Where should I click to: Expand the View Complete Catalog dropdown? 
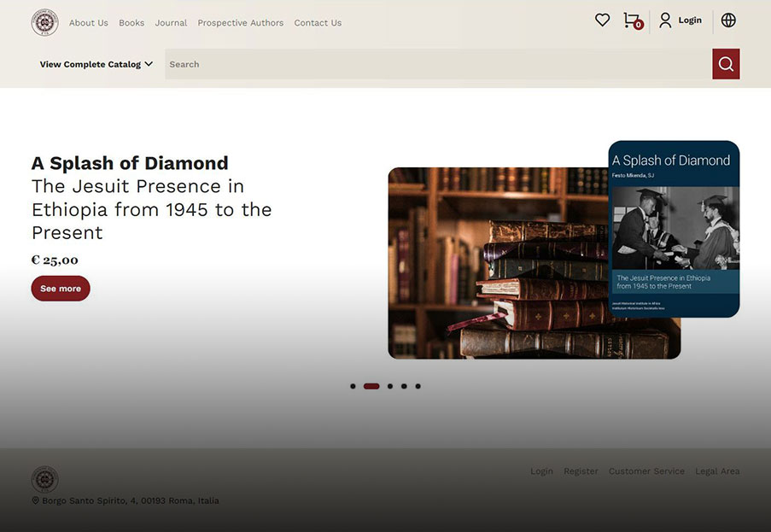[96, 64]
